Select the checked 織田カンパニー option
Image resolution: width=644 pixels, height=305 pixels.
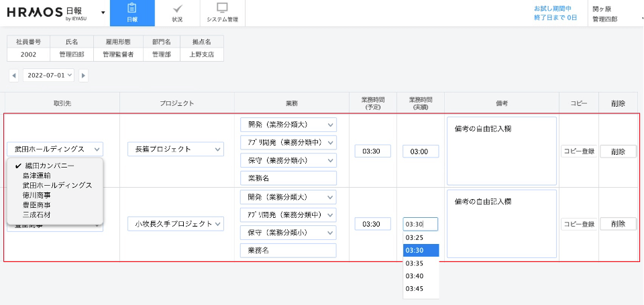pos(48,166)
